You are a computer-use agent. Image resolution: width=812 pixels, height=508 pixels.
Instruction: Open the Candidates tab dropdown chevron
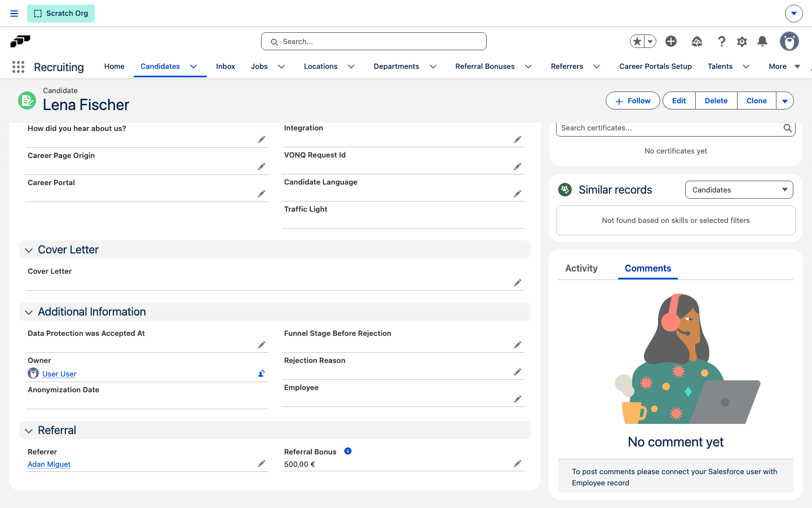[x=193, y=67]
